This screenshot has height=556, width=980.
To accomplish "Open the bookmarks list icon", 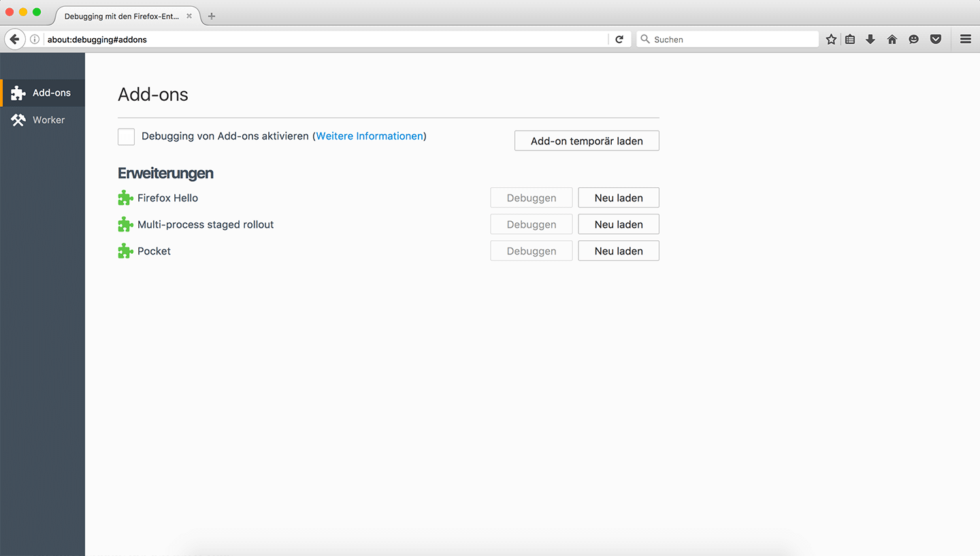I will click(850, 39).
